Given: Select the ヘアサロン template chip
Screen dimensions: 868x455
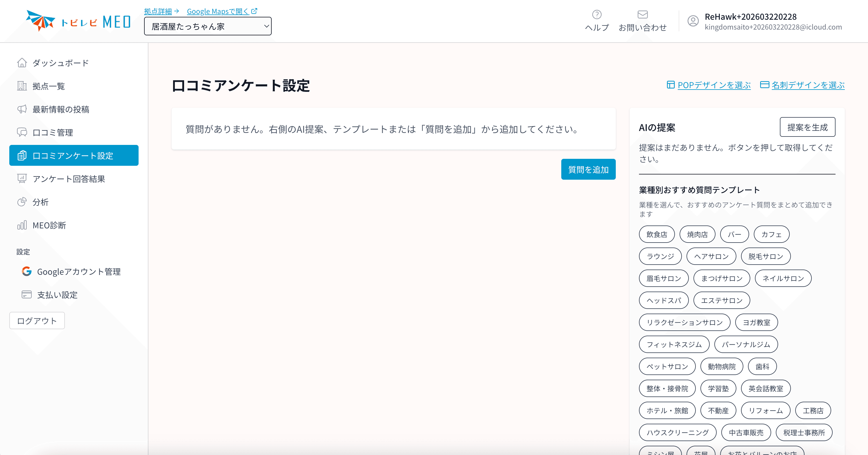Looking at the screenshot, I should click(711, 256).
